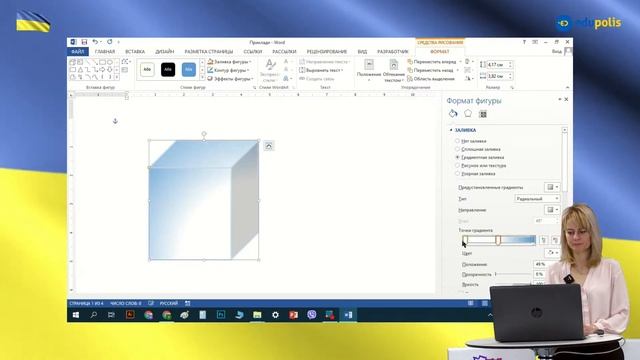Viewport: 640px width, 360px height.
Task: Open the Effects pentagon icon in Format Shape
Action: tap(468, 113)
